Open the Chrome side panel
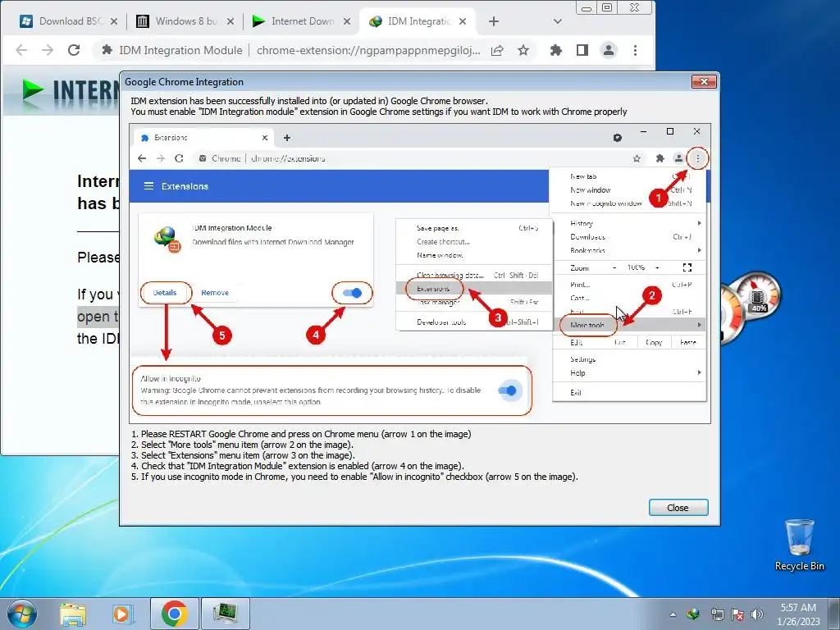Image resolution: width=840 pixels, height=630 pixels. (582, 50)
